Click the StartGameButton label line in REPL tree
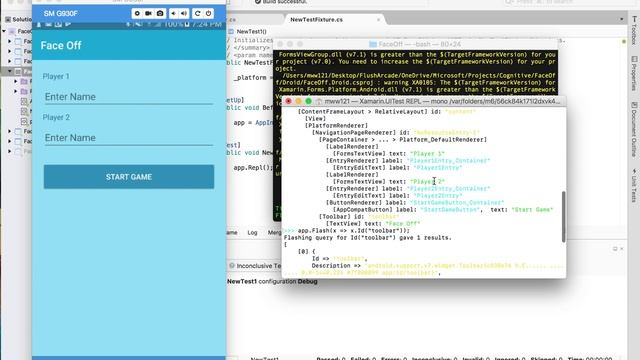This screenshot has height=360, width=640. click(x=443, y=209)
